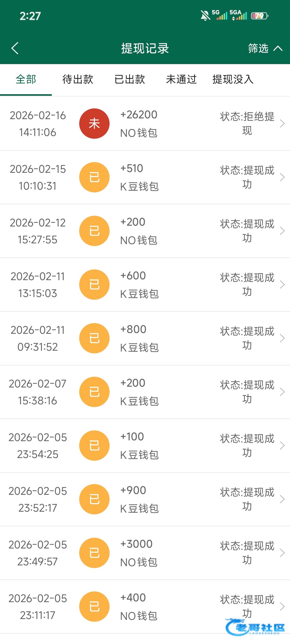Expand the 筛选 filter dropdown

coord(265,49)
